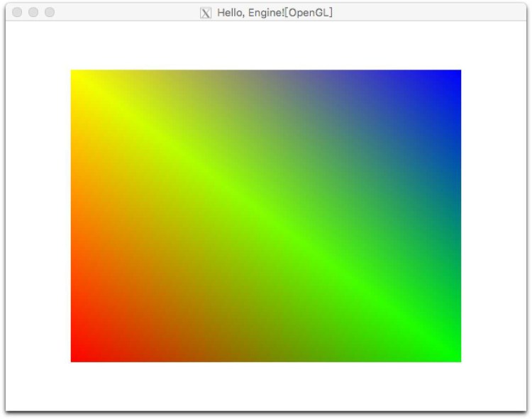Click the "Hello, Engine![OpenGL]" title text
This screenshot has height=419, width=532.
pyautogui.click(x=275, y=13)
